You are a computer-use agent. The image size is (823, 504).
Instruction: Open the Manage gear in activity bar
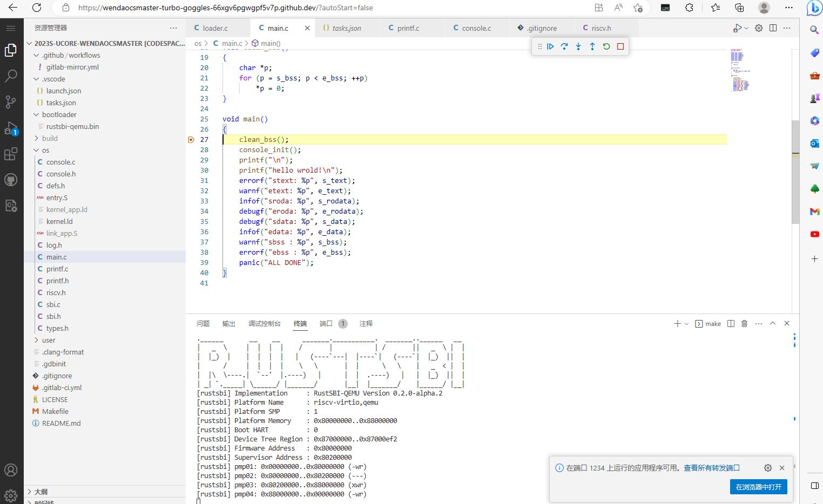pyautogui.click(x=11, y=495)
